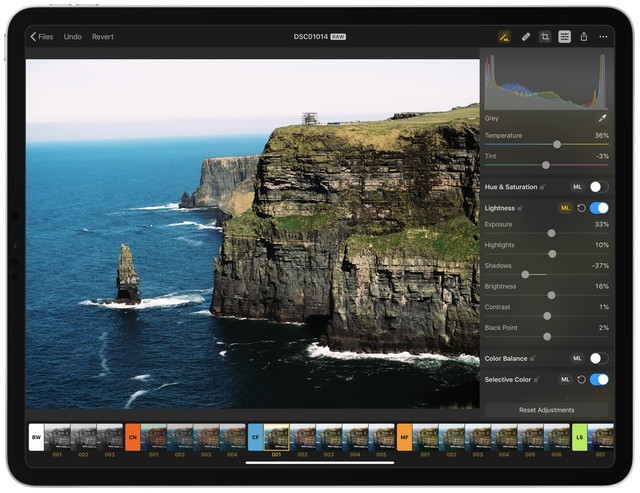Tap the ML Enhance magic wand icon
This screenshot has height=493, width=640.
click(x=504, y=37)
